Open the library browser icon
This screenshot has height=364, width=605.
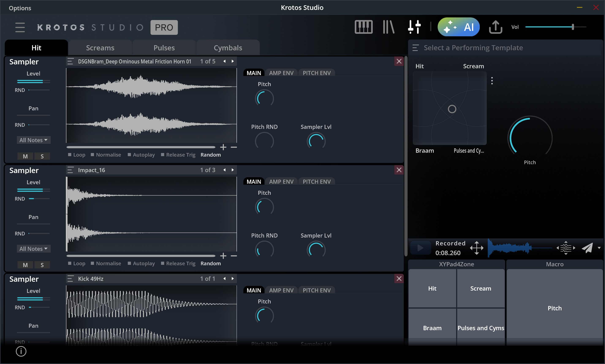pyautogui.click(x=389, y=27)
